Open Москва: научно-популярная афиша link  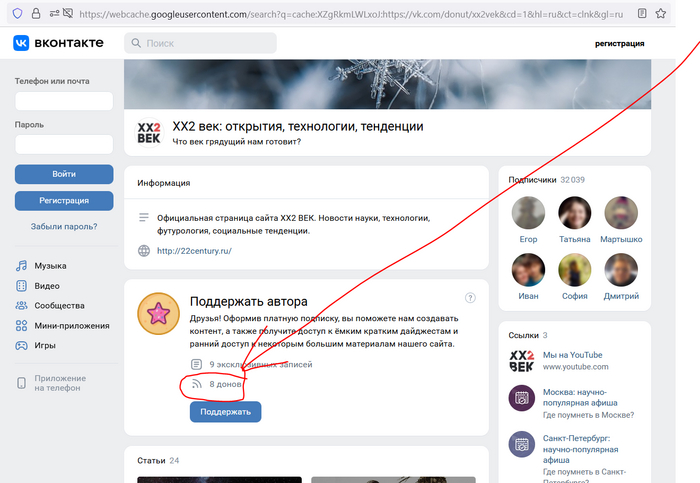580,397
